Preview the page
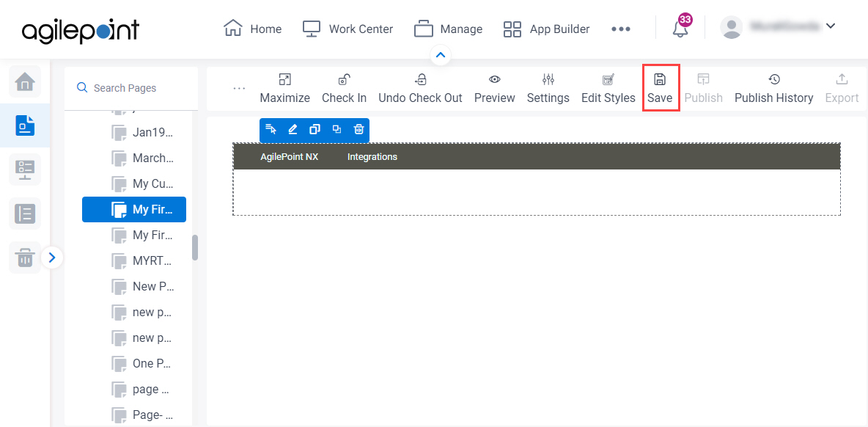This screenshot has height=427, width=868. point(494,89)
